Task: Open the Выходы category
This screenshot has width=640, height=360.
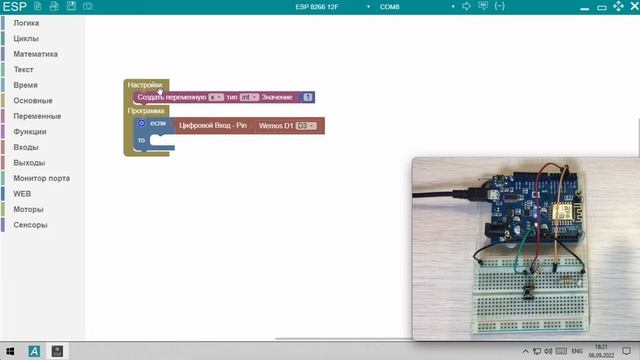Action: 29,162
